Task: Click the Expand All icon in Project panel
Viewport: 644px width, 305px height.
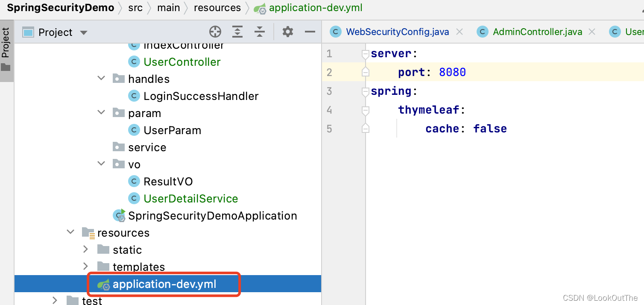Action: [x=237, y=32]
